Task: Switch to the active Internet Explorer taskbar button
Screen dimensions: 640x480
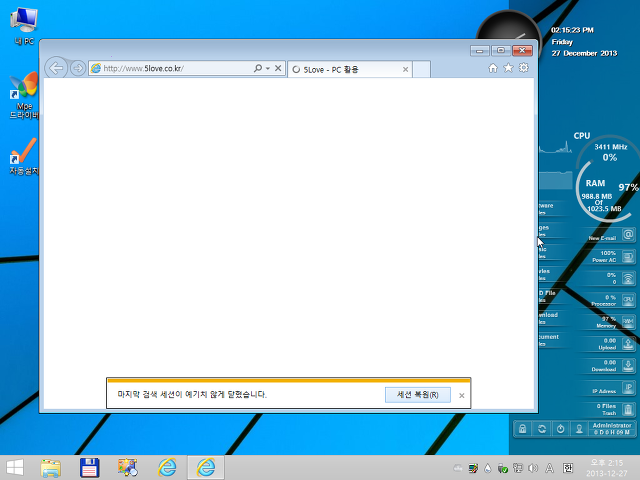Action: [206, 468]
